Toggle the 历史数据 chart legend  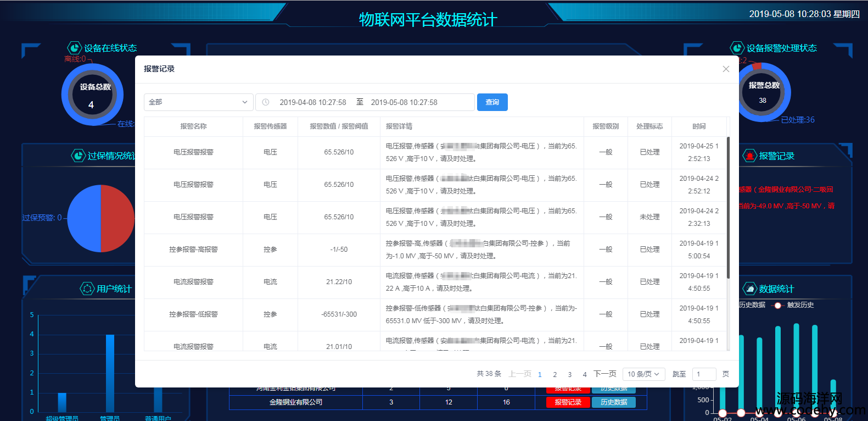pyautogui.click(x=752, y=305)
